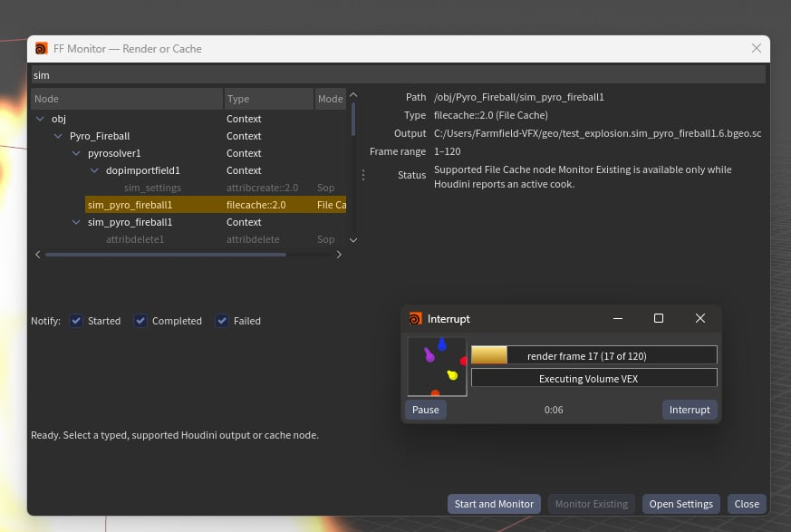The height and width of the screenshot is (532, 791).
Task: Minimize the Interrupt dialog
Action: [x=617, y=318]
